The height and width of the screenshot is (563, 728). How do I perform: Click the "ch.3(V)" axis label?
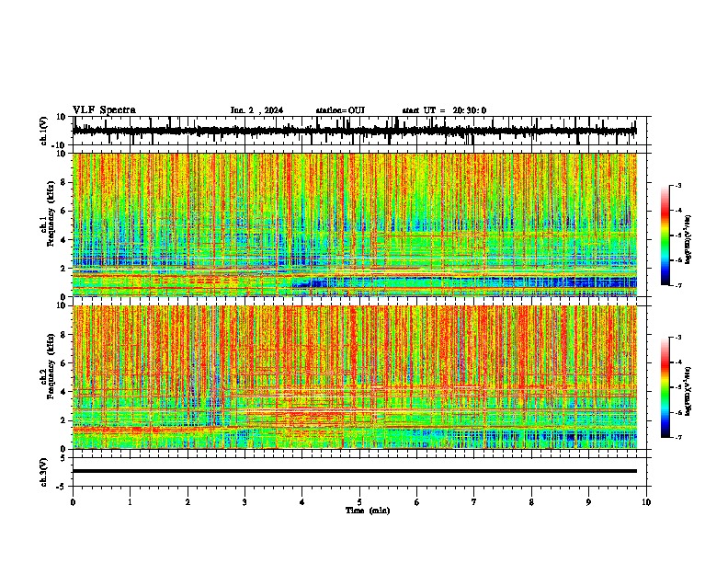[x=43, y=472]
